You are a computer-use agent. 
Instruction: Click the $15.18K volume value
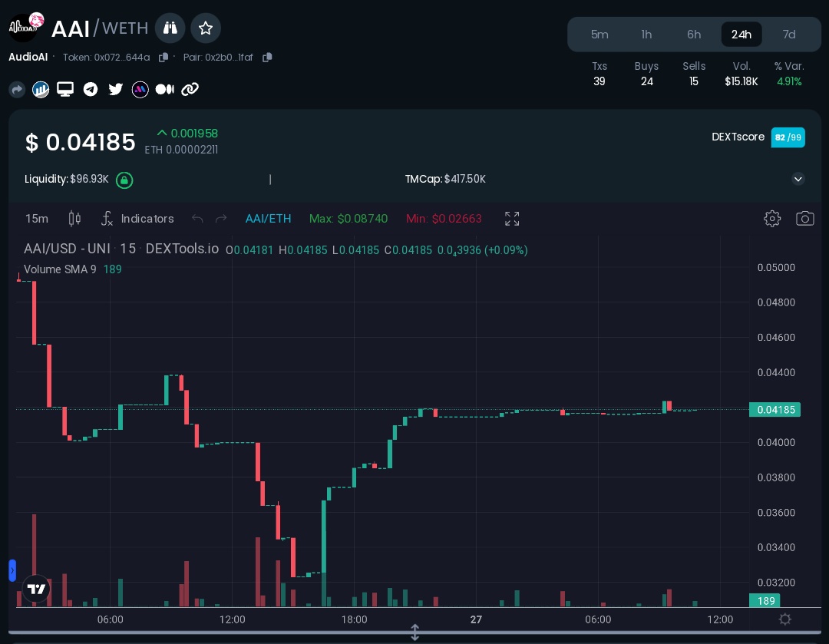pyautogui.click(x=741, y=81)
